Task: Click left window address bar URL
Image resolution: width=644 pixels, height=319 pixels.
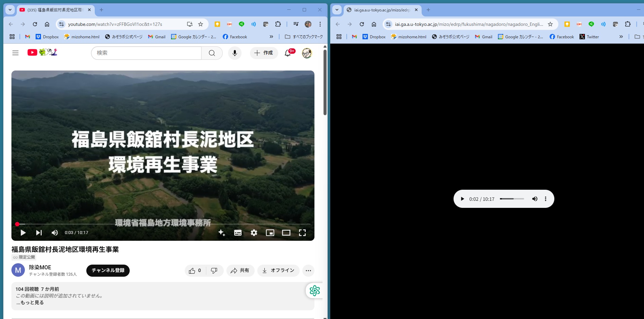Action: [x=115, y=24]
